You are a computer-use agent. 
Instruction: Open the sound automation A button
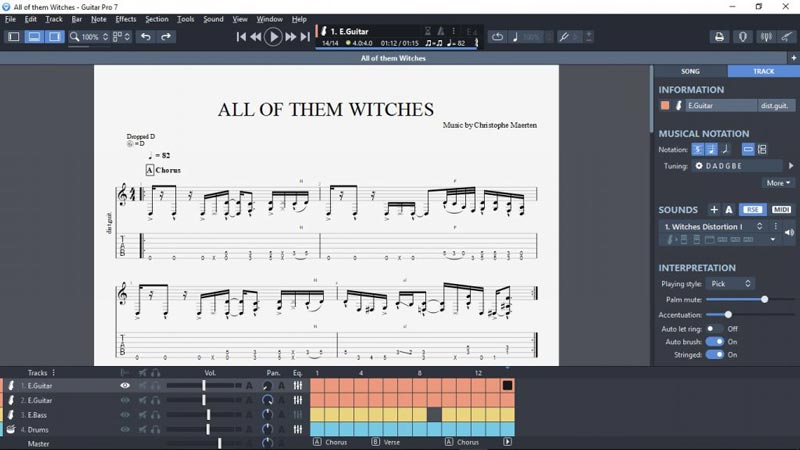(729, 210)
